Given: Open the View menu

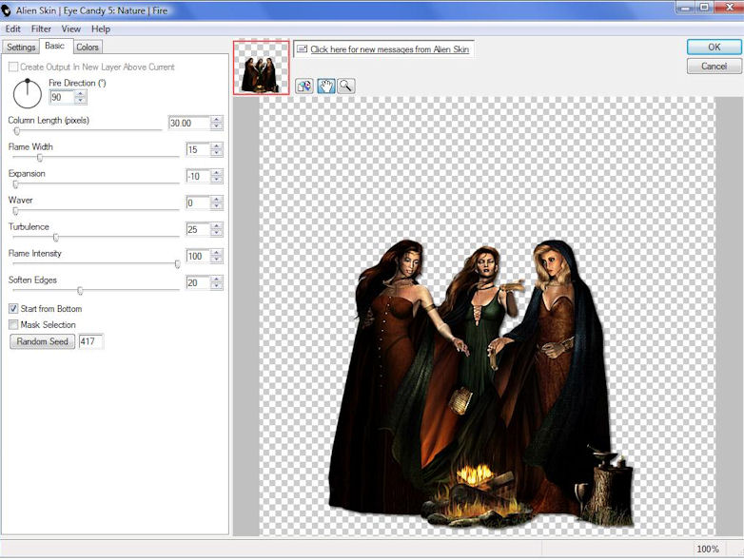Looking at the screenshot, I should pyautogui.click(x=70, y=29).
